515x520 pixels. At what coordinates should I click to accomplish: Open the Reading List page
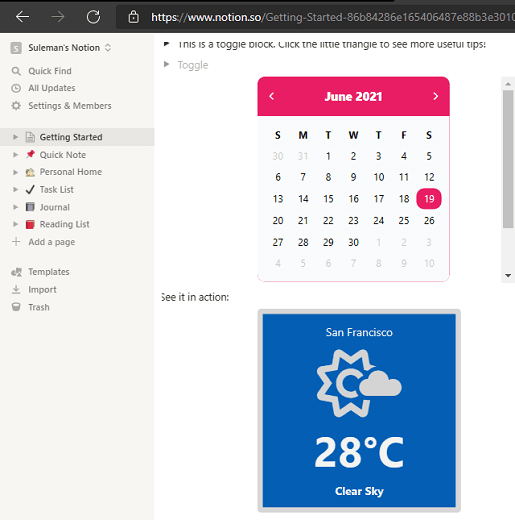click(x=65, y=224)
